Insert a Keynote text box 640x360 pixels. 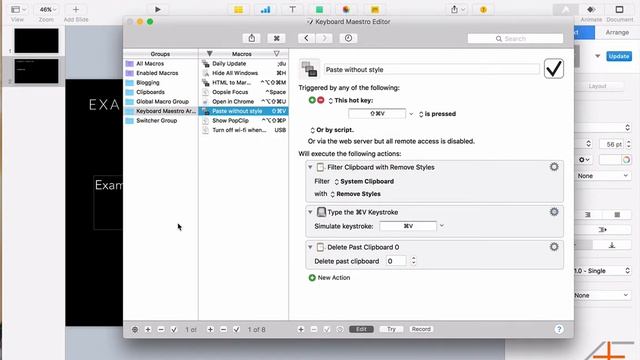pyautogui.click(x=292, y=9)
